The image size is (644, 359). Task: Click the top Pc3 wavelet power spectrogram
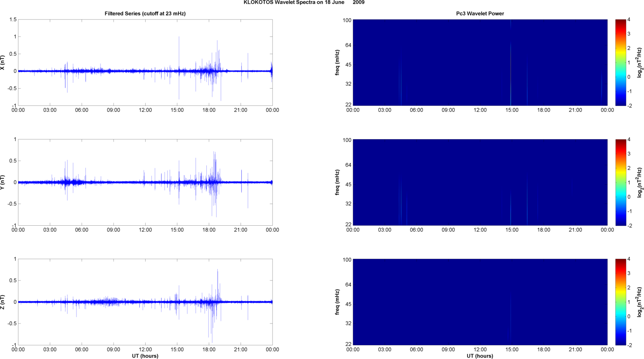480,62
